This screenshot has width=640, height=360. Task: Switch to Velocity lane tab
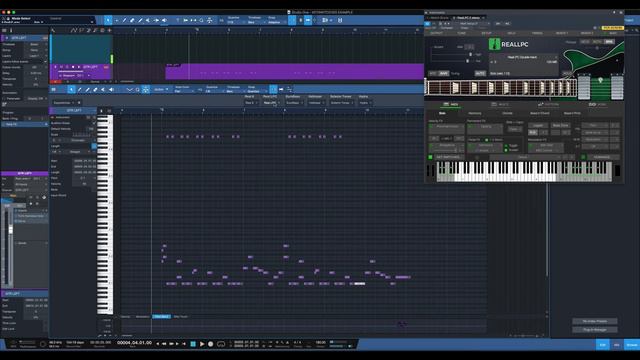(x=126, y=316)
